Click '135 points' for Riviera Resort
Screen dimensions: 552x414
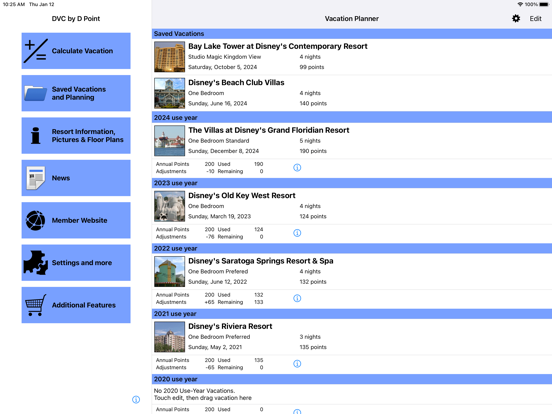pyautogui.click(x=313, y=347)
